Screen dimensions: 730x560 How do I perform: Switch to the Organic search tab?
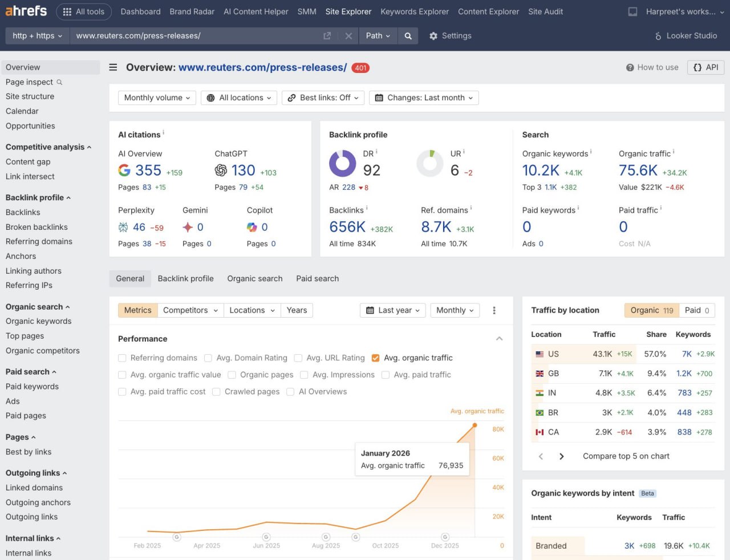click(255, 279)
